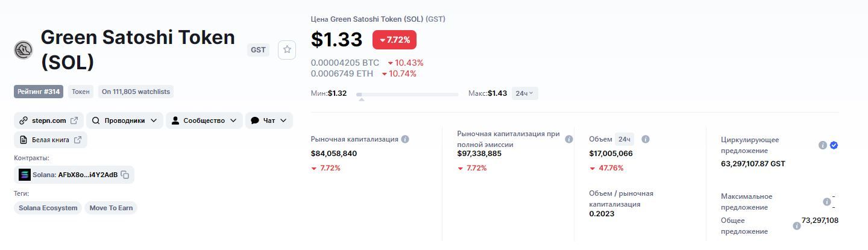The height and width of the screenshot is (250, 868).
Task: Click the Рейтинг #314 rank badge
Action: (39, 92)
